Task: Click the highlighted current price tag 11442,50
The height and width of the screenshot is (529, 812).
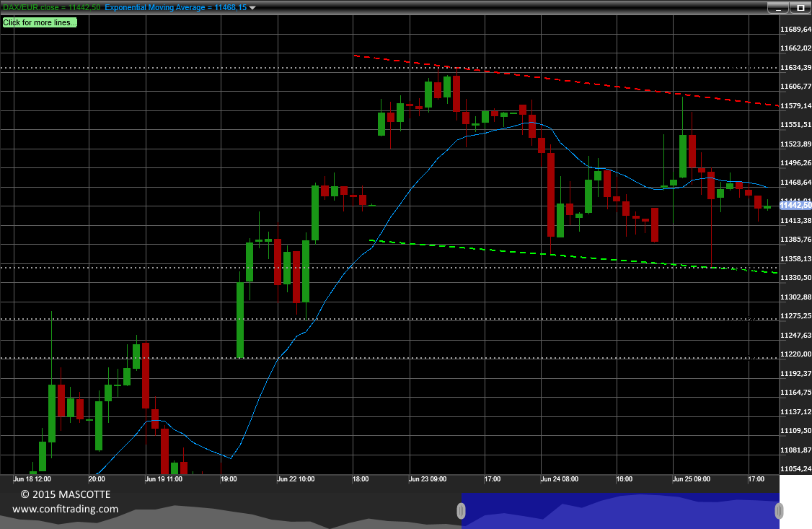Action: coord(795,205)
